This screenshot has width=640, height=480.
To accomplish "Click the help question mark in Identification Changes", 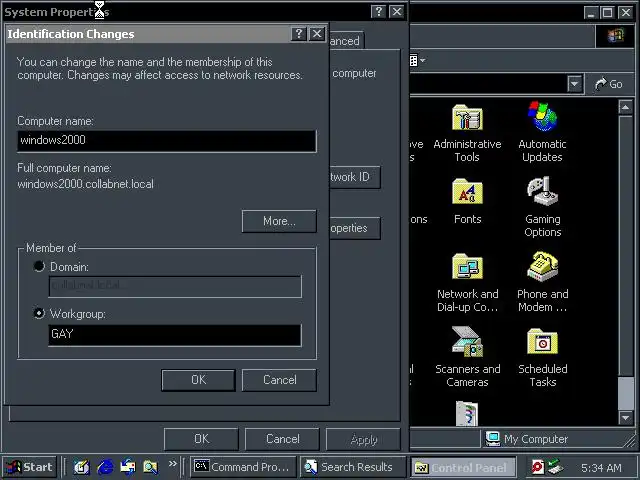I will (299, 34).
